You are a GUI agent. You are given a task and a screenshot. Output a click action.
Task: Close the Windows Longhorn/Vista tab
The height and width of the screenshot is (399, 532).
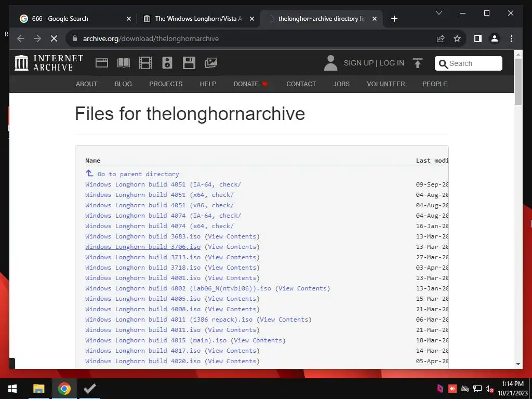[x=252, y=19]
